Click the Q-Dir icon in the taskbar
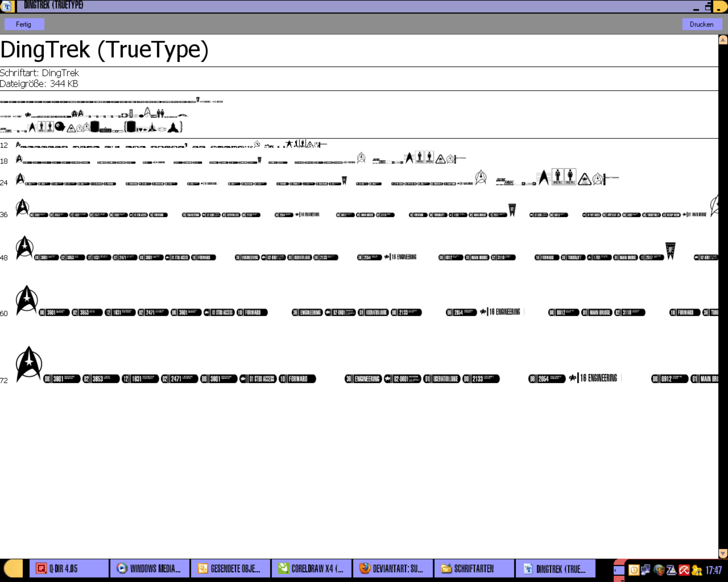Image resolution: width=728 pixels, height=582 pixels. [41, 568]
